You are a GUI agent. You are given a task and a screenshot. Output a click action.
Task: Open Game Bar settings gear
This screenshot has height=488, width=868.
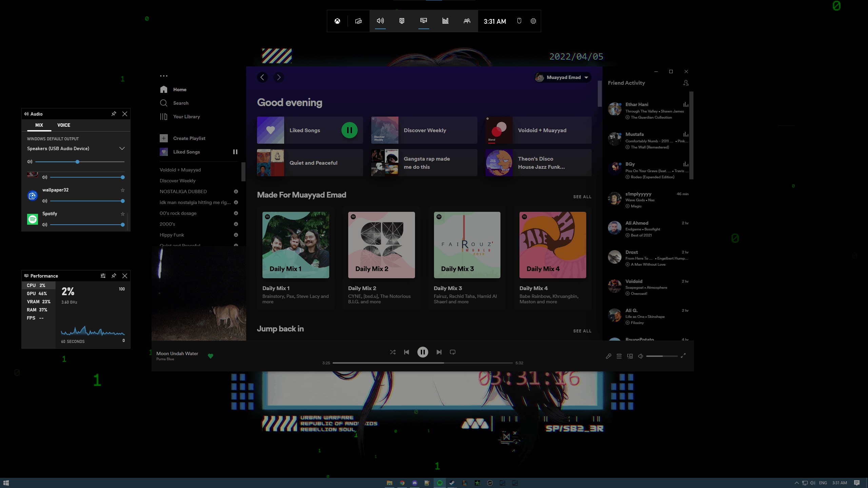tap(533, 21)
